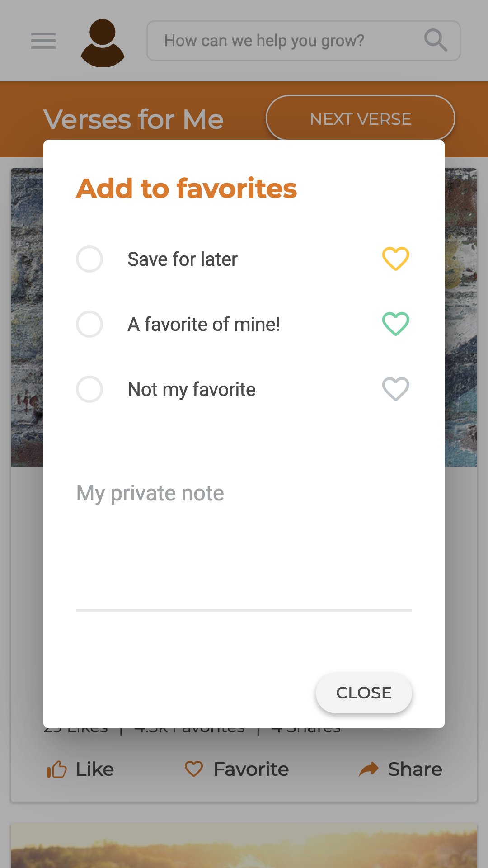Select the Save for later radio button
488x868 pixels.
(x=89, y=259)
